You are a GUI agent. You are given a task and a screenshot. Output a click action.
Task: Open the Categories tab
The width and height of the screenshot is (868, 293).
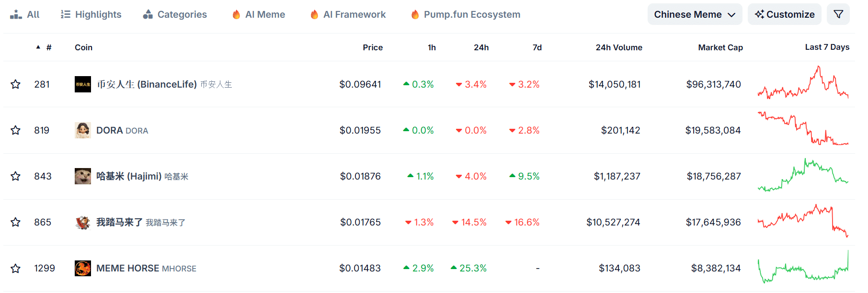click(175, 14)
